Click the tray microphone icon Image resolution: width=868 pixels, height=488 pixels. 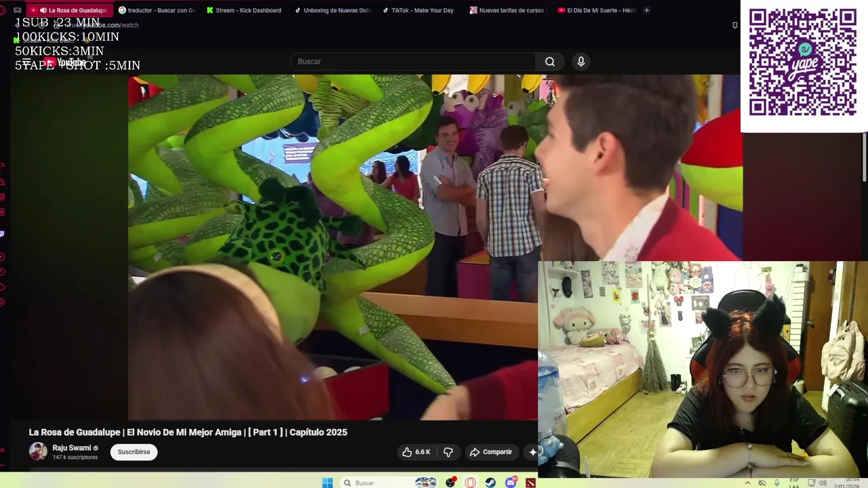[x=777, y=483]
